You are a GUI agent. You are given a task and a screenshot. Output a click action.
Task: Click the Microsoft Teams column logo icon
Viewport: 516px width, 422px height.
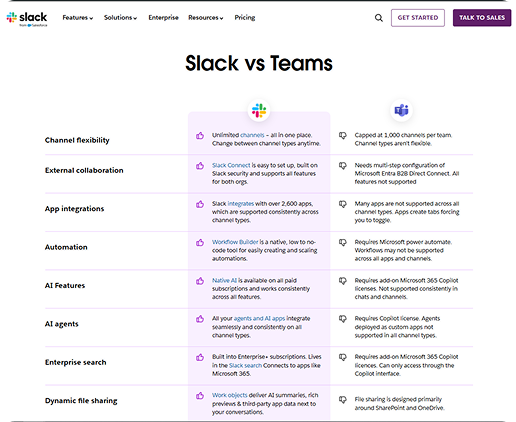pos(401,110)
